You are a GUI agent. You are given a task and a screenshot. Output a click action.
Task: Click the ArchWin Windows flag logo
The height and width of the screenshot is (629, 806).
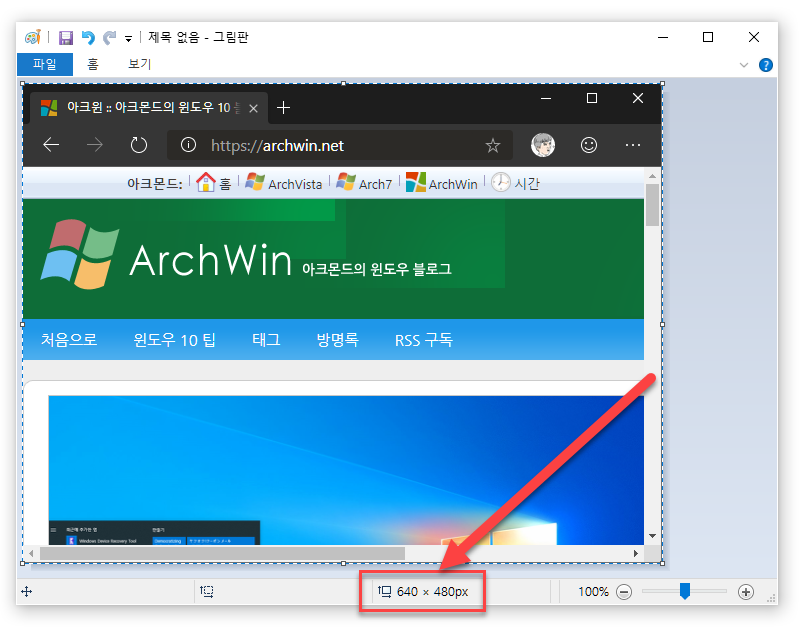[80, 254]
